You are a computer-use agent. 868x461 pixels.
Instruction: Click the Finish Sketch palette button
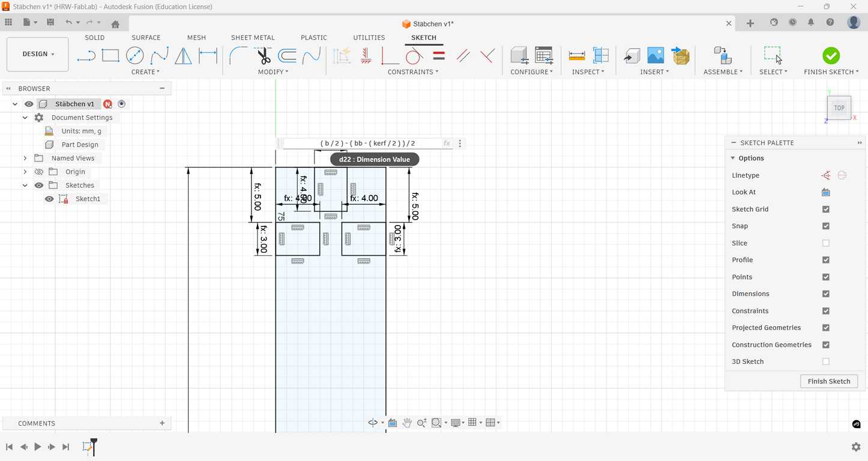(x=828, y=381)
